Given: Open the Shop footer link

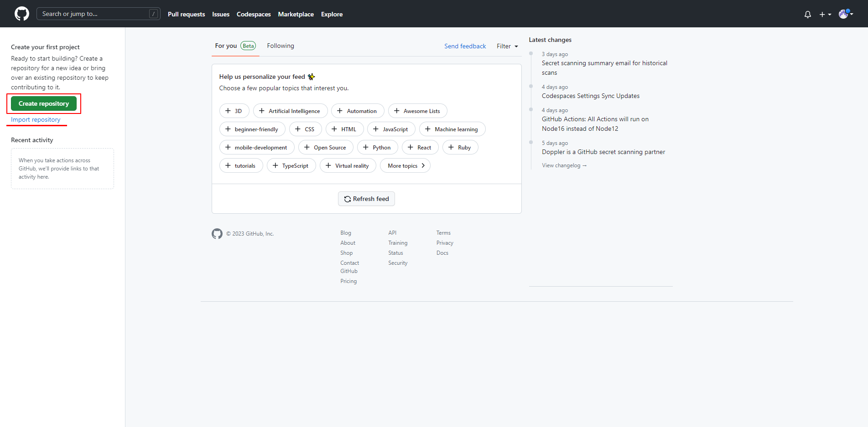Looking at the screenshot, I should [346, 253].
